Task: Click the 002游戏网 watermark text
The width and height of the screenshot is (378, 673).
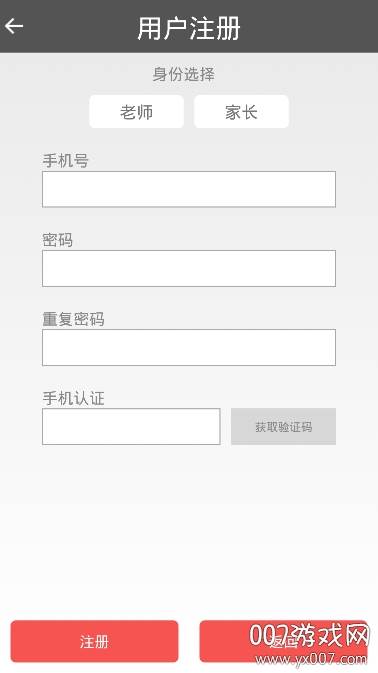Action: [x=310, y=635]
